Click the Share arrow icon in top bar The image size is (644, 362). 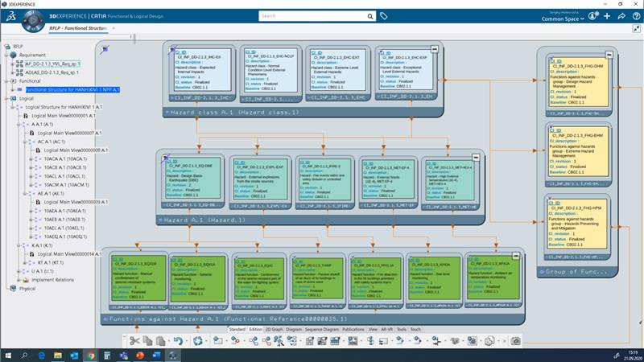click(621, 16)
